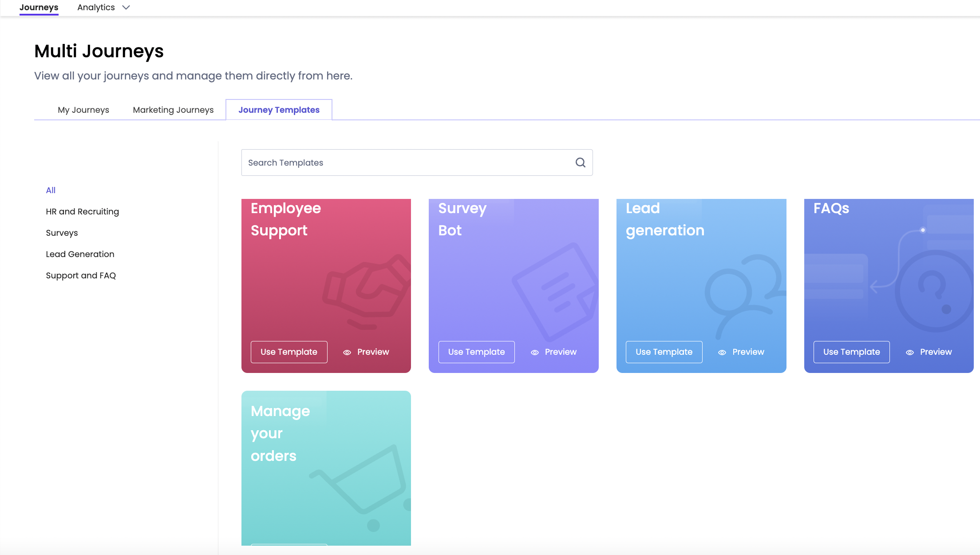Open the Journeys top navigation tab
The width and height of the screenshot is (980, 555).
click(39, 8)
